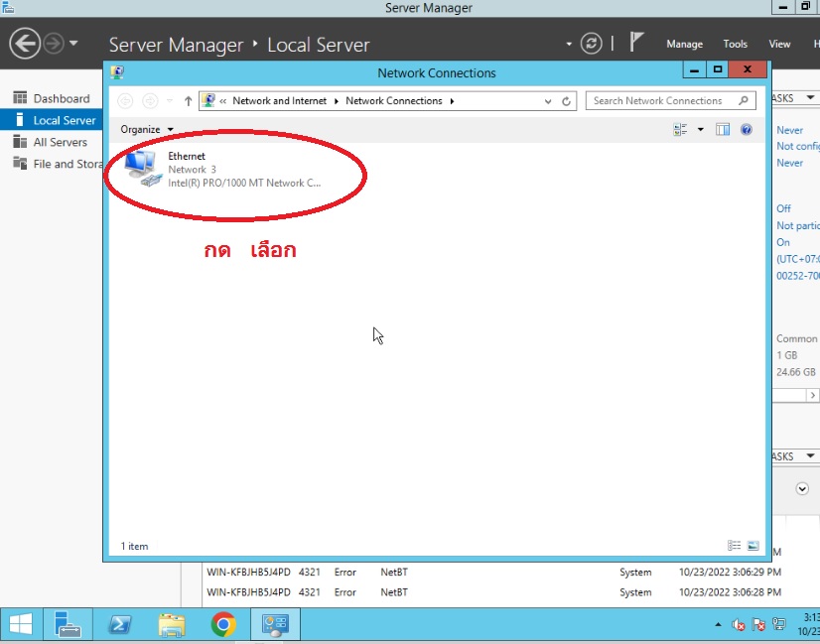
Task: Select the Ethernet network adapter
Action: [186, 169]
